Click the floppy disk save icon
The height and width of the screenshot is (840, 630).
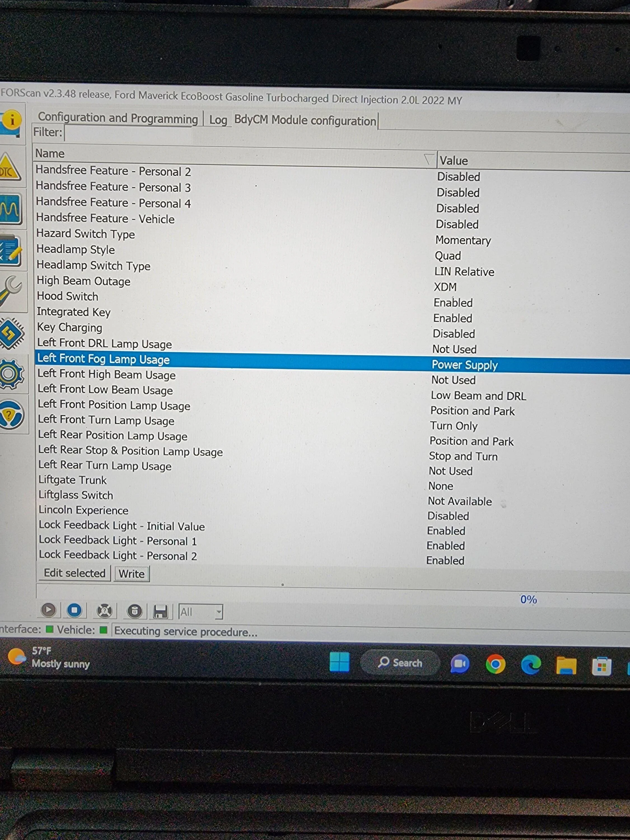[x=160, y=612]
